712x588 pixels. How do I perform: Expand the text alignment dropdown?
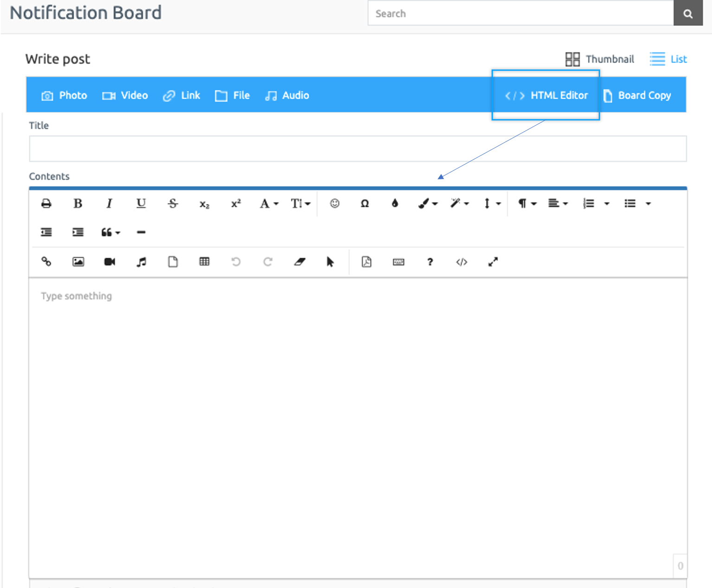coord(558,204)
